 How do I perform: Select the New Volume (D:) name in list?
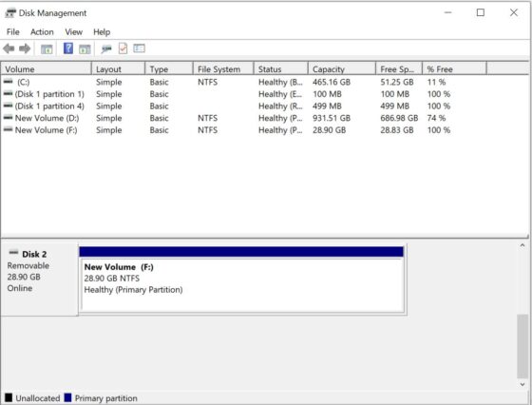tap(47, 118)
